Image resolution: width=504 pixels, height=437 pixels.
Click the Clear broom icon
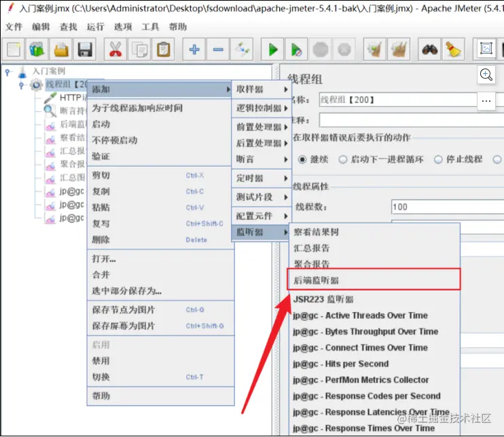374,50
